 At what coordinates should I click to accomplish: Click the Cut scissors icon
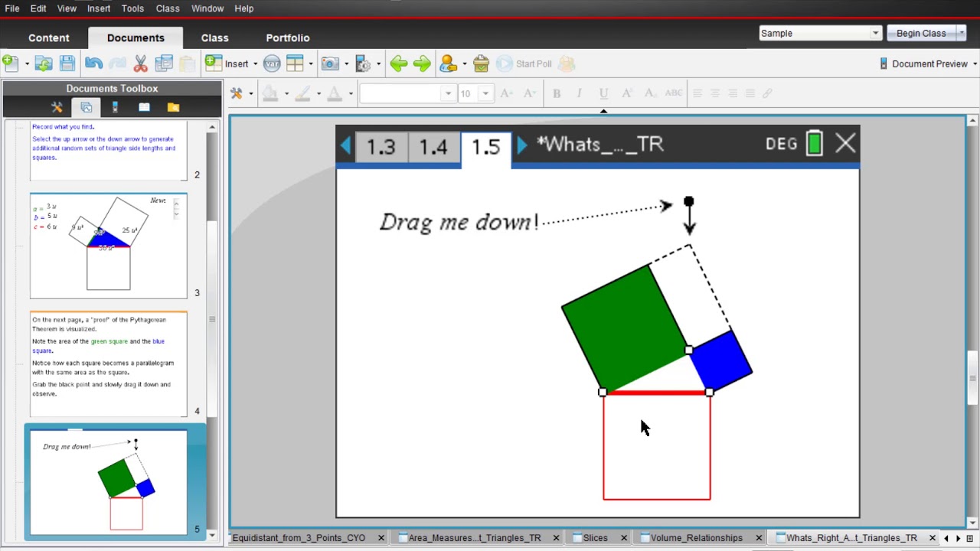coord(141,64)
